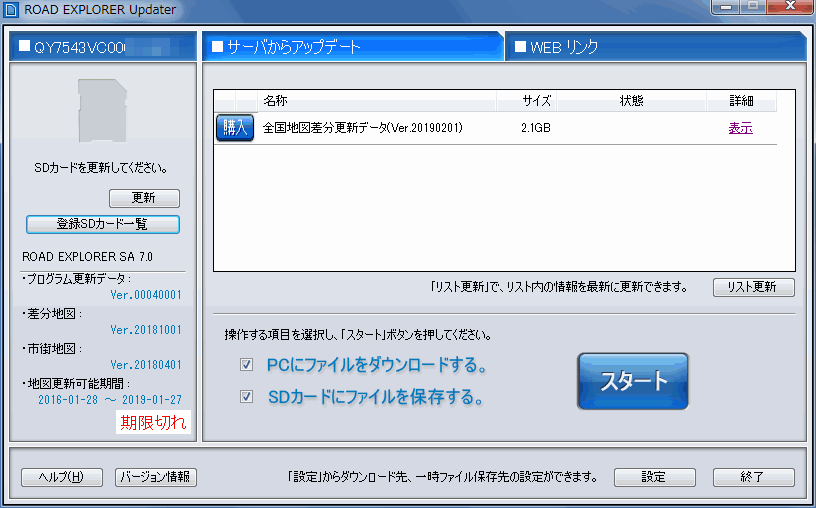Click ROAD EXPLORER SA 7.0 label
Viewport: 816px width, 508px height.
coord(87,257)
